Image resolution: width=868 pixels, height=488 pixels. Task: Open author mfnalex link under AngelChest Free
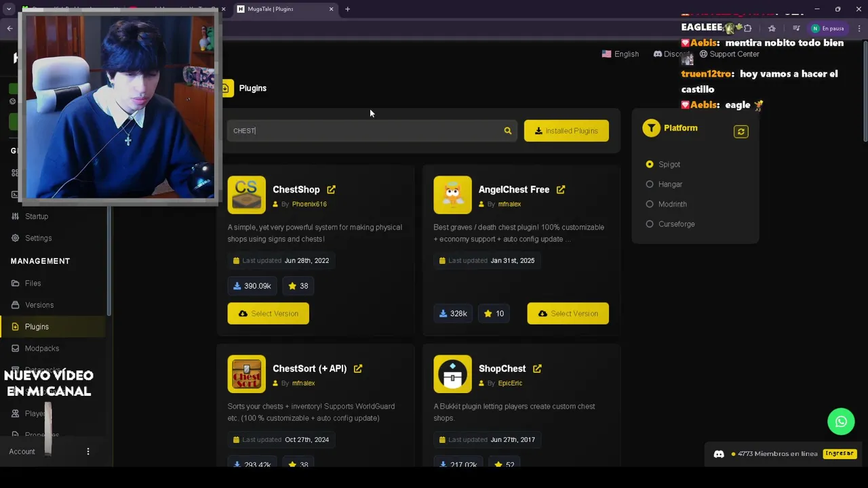(x=509, y=204)
